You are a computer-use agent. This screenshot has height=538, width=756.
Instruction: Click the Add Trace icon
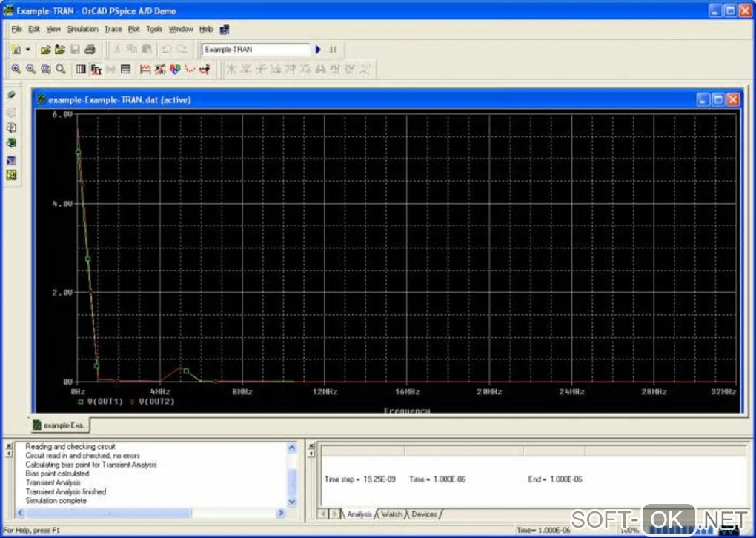pyautogui.click(x=145, y=70)
